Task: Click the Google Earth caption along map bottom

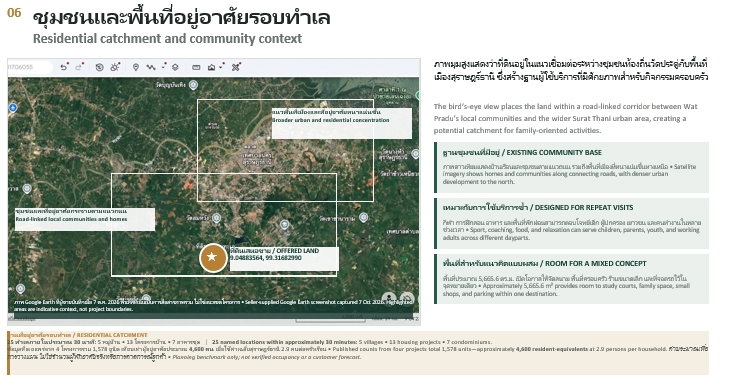Action: click(213, 305)
